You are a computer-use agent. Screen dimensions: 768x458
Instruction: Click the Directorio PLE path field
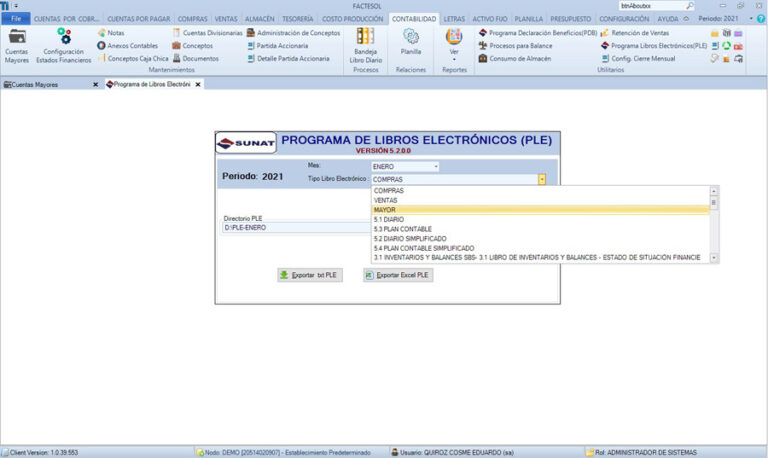point(295,227)
